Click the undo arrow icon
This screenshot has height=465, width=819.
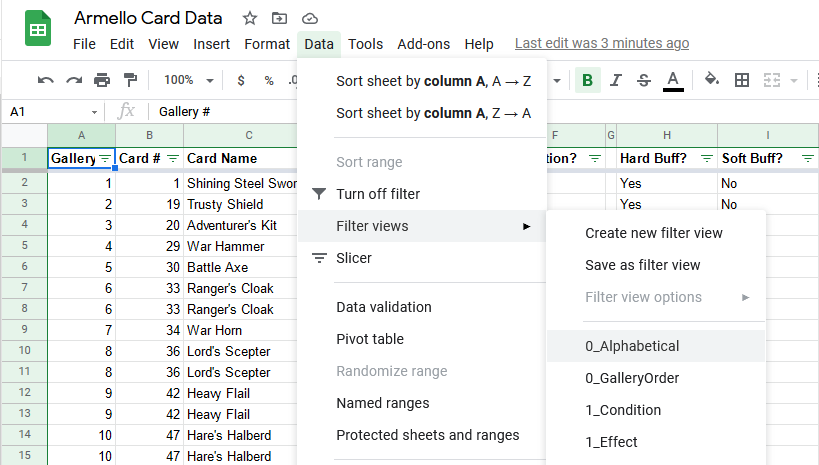point(46,80)
